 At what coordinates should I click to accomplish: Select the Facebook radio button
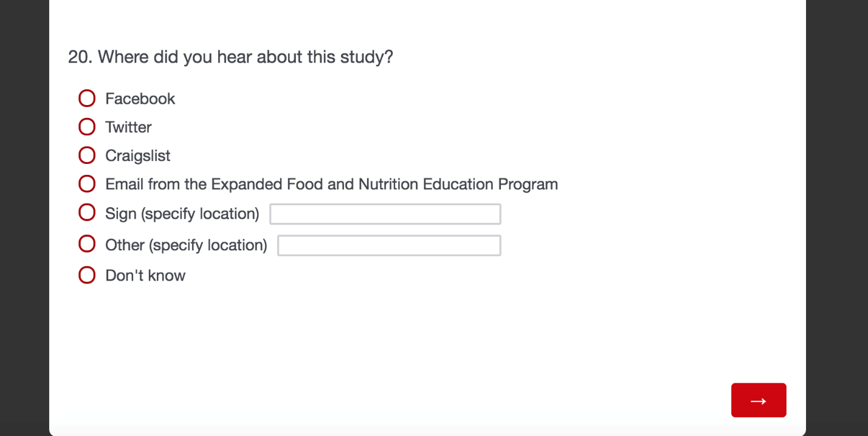tap(87, 98)
